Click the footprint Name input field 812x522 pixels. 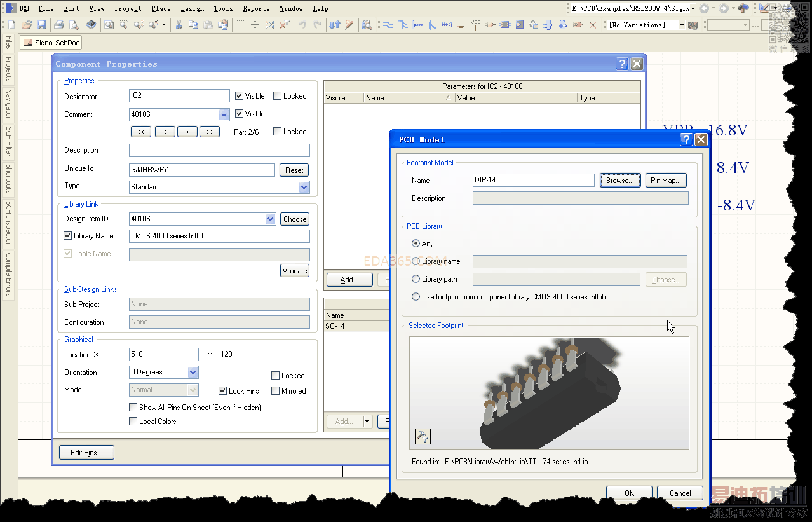[x=533, y=180]
